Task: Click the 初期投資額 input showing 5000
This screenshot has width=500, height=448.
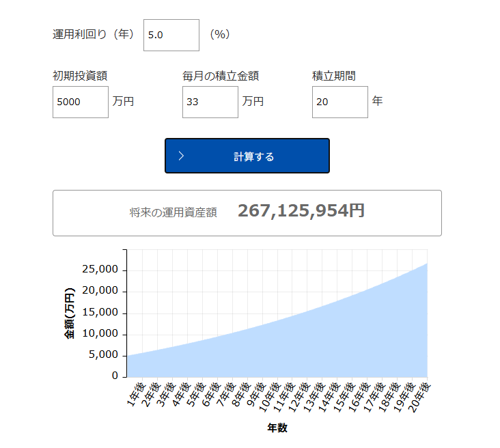Action: (x=80, y=102)
